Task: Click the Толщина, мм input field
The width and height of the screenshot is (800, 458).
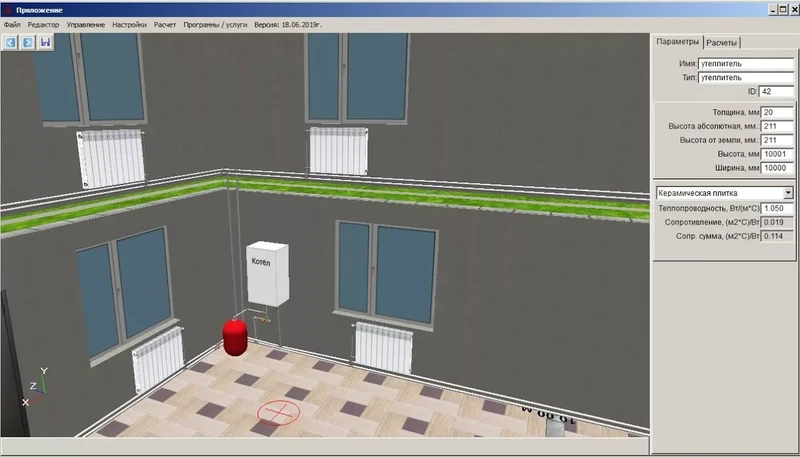Action: [777, 112]
